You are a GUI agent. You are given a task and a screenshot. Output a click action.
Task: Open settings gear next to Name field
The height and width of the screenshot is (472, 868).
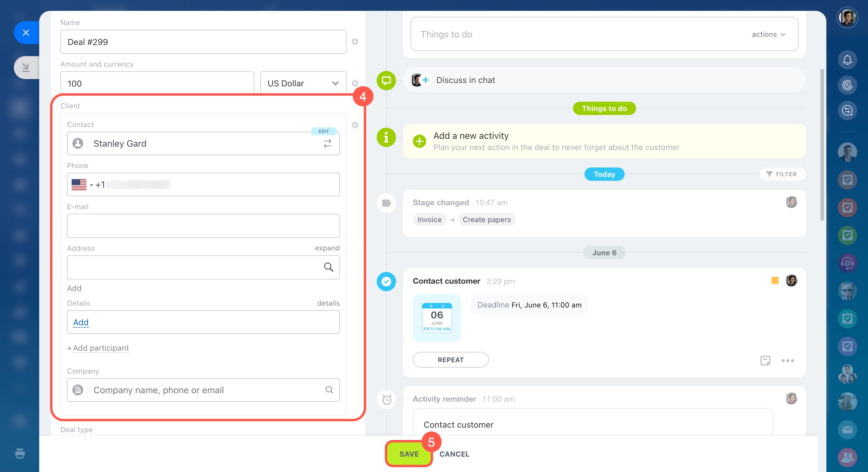[x=355, y=42]
